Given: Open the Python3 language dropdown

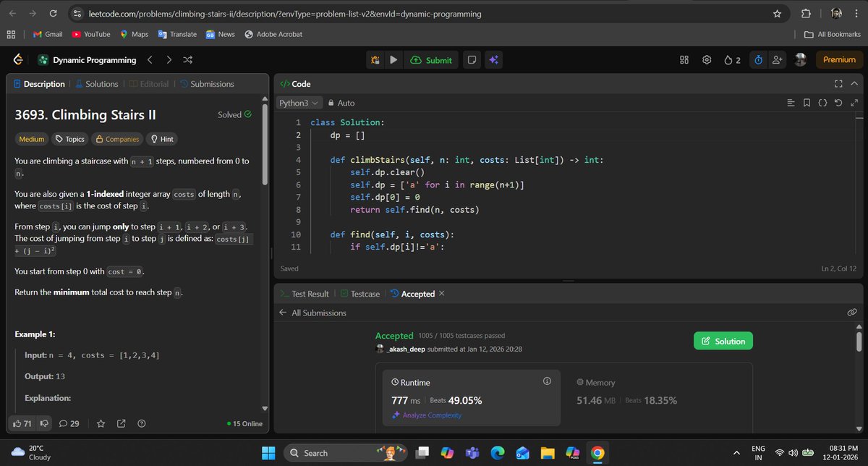Looking at the screenshot, I should click(298, 103).
